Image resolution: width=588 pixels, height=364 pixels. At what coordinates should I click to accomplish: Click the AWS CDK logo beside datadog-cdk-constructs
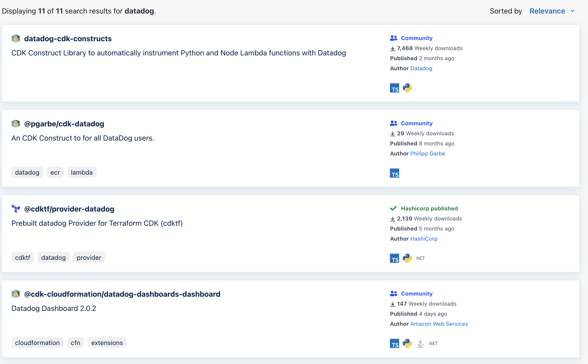click(16, 38)
